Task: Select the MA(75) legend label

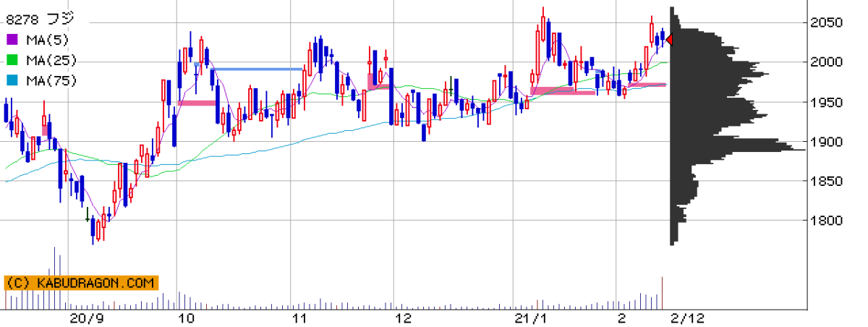Action: [x=51, y=81]
